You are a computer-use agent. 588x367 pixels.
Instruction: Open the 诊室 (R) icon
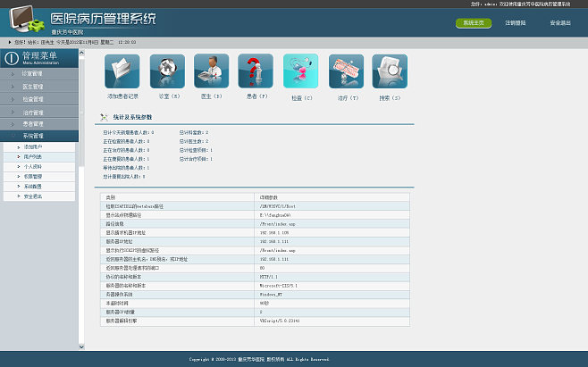click(167, 71)
